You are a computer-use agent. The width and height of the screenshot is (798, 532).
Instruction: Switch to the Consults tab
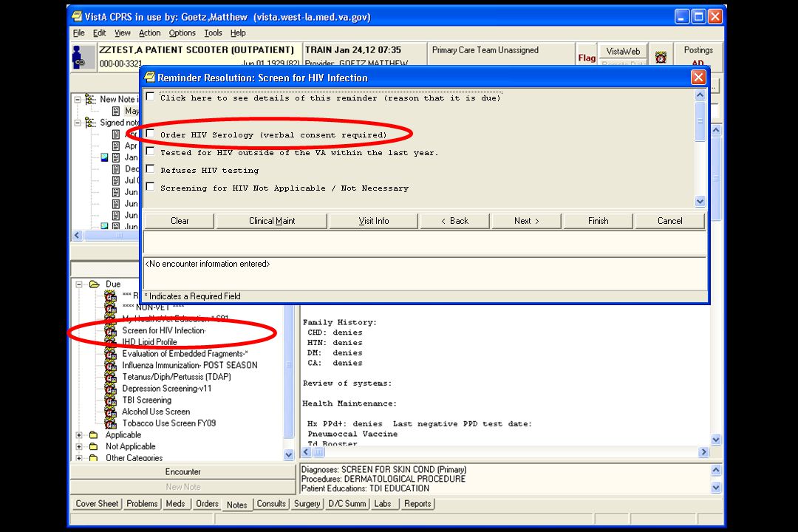tap(271, 503)
